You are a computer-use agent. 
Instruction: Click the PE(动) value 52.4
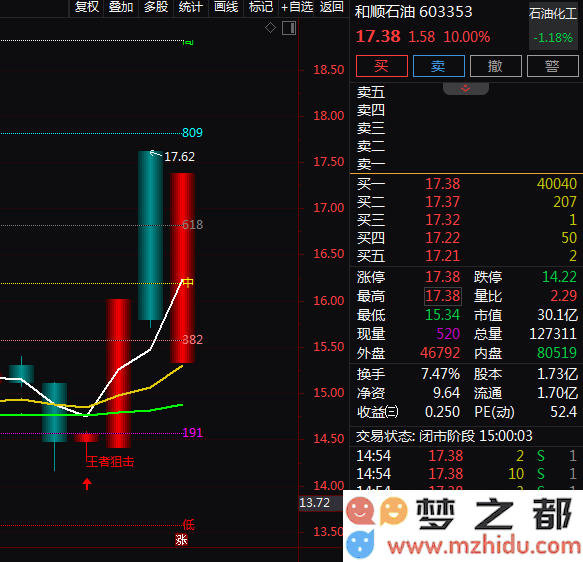564,412
